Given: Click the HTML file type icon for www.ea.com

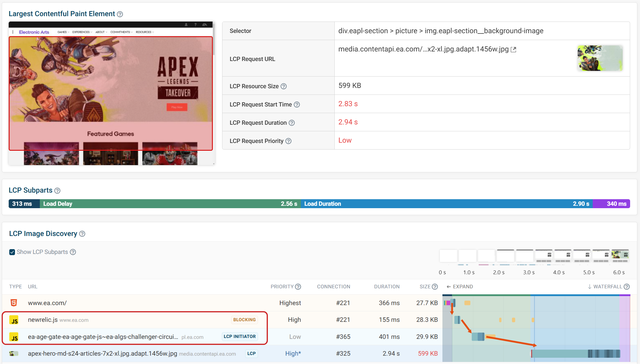Looking at the screenshot, I should pyautogui.click(x=14, y=303).
